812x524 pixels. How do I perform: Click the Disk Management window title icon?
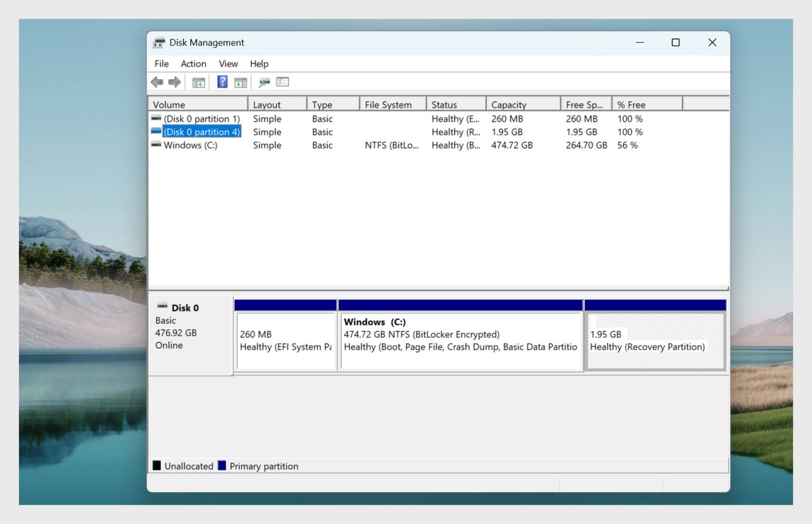pos(159,42)
